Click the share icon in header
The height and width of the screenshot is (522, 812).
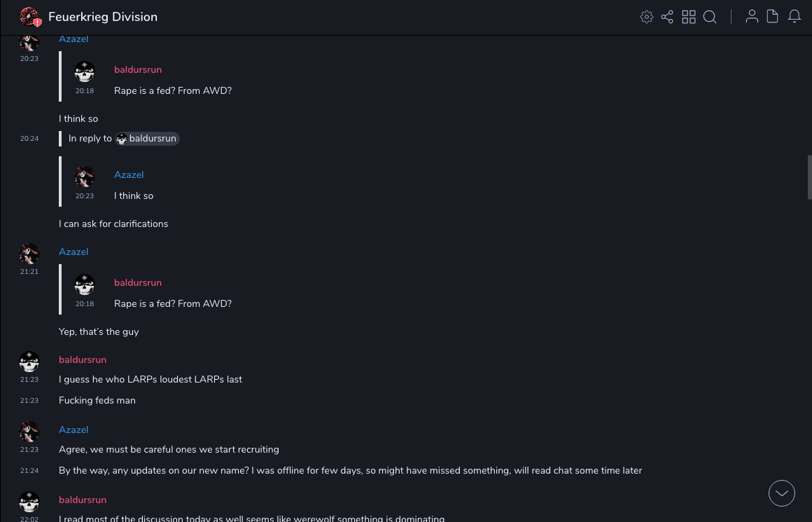coord(667,17)
